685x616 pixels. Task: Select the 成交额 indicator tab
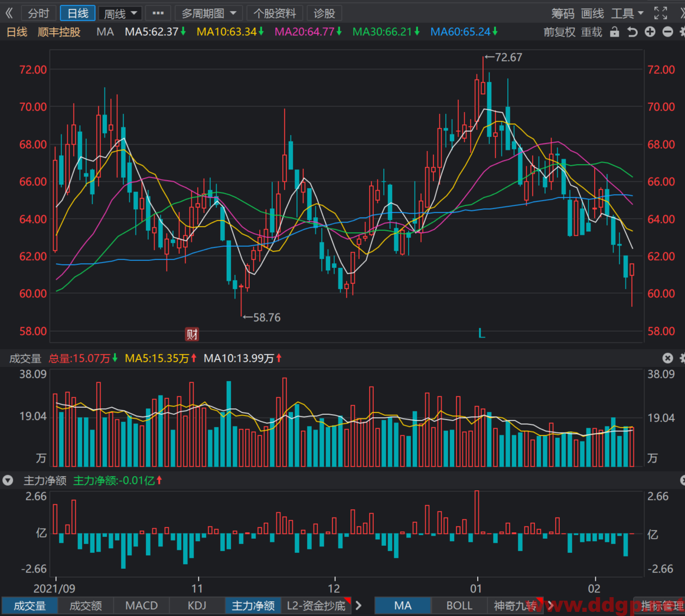(x=86, y=605)
